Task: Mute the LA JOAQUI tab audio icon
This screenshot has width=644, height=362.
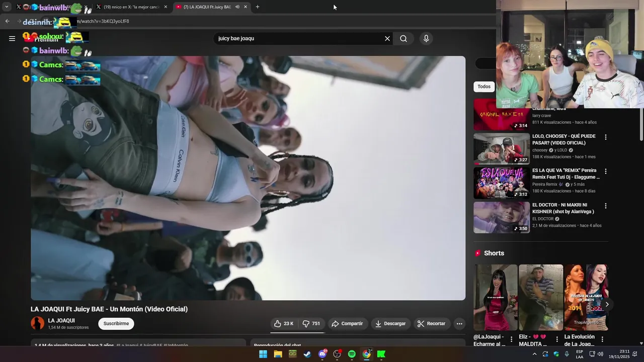Action: pyautogui.click(x=237, y=7)
